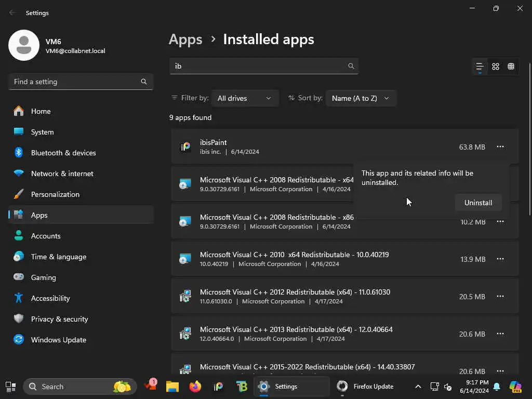
Task: Click the 13.9 MB size value
Action: (x=473, y=259)
